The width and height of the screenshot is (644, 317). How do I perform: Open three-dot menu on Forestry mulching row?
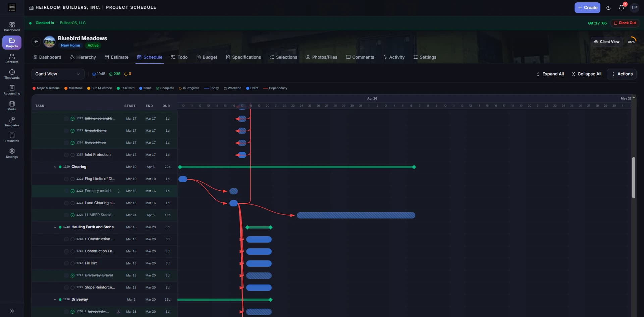coord(119,191)
